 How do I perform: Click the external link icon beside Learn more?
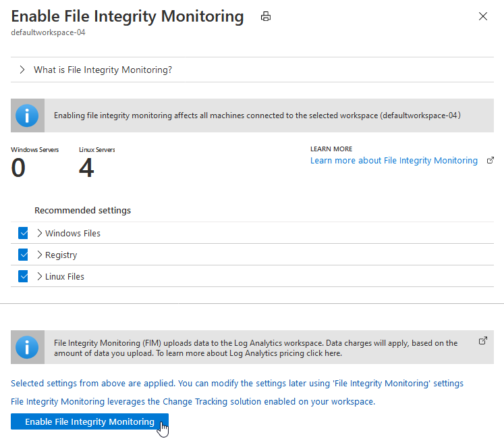click(x=490, y=161)
